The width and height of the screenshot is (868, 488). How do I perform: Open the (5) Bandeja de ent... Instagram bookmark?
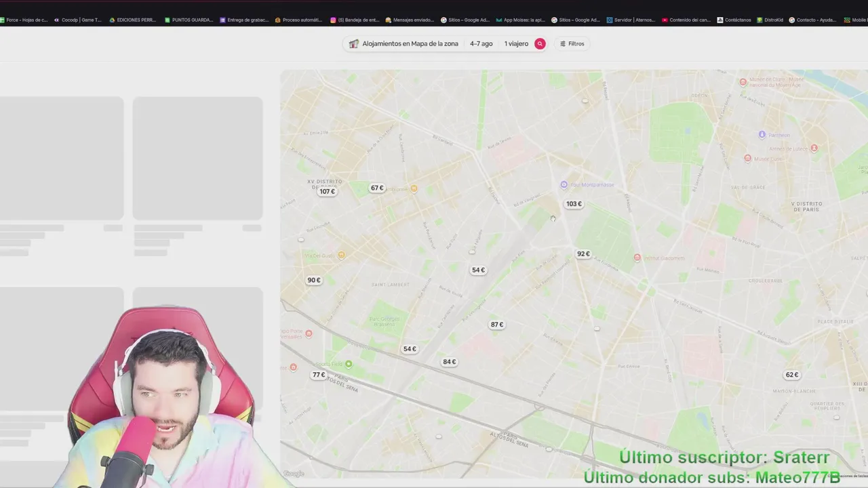355,20
